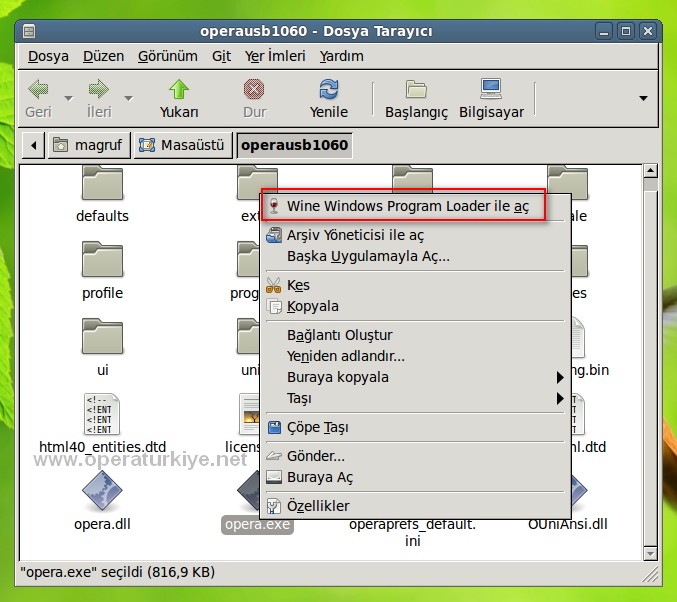
Task: Open Başlangıç home folder icon
Action: 416,89
